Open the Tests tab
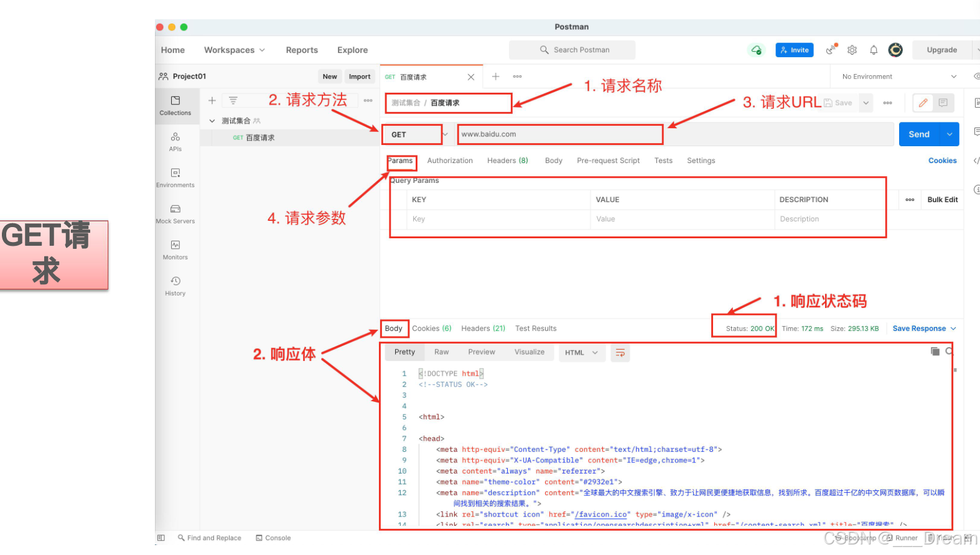Screen dimensions: 980x555 663,161
